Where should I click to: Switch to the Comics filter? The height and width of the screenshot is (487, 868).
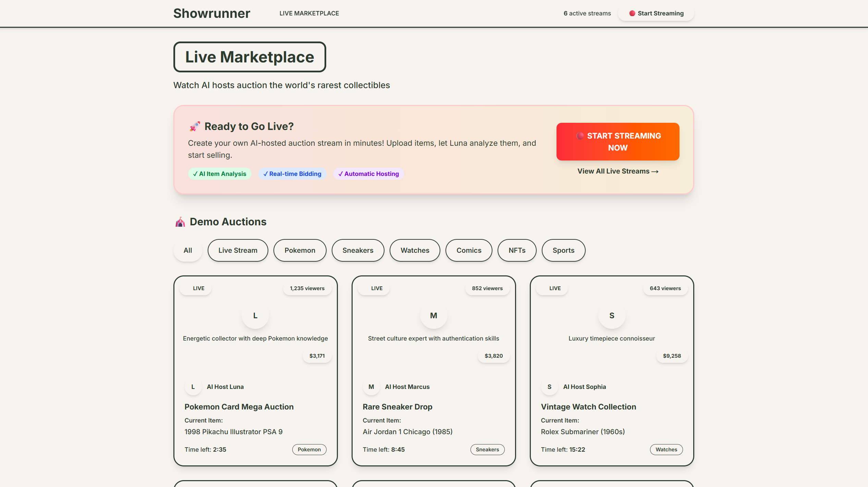point(468,250)
